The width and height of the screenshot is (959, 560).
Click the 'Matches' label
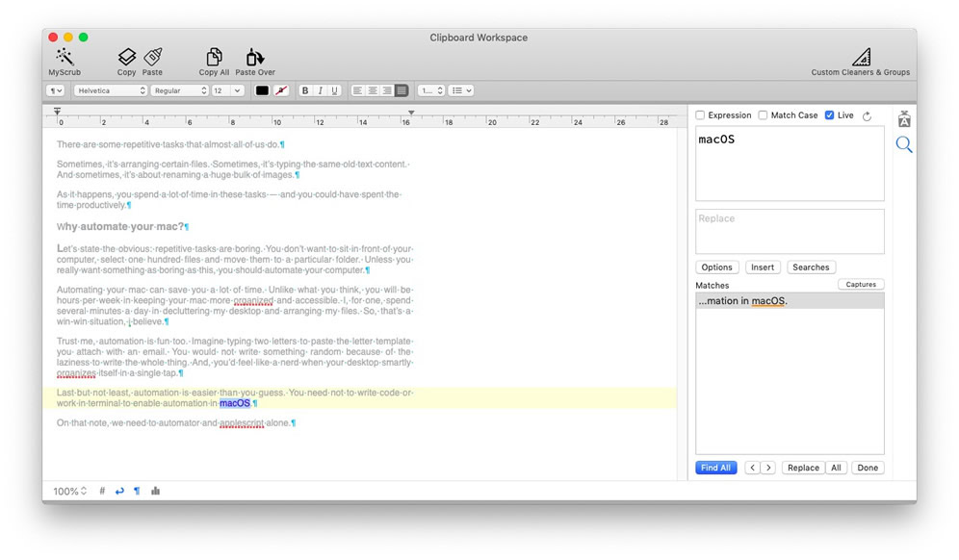[713, 286]
